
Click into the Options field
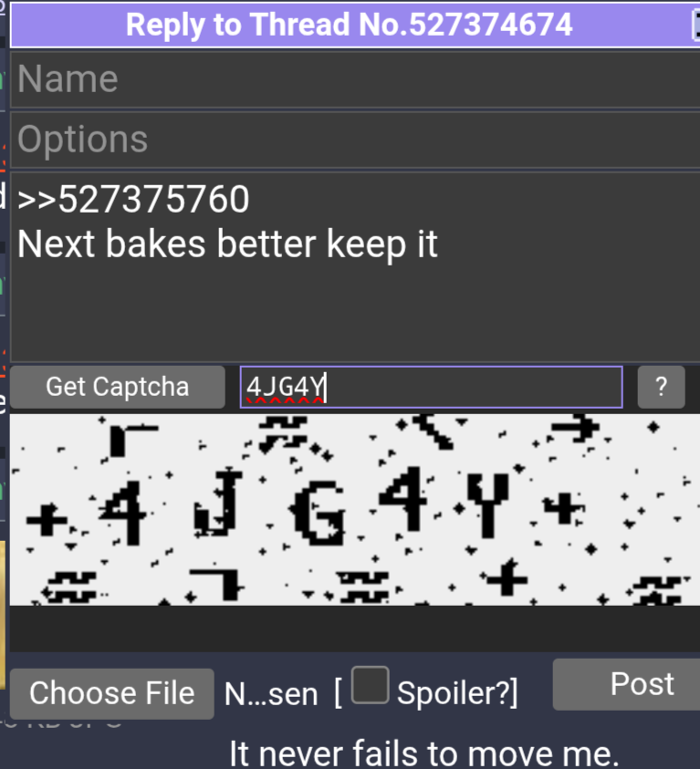point(355,140)
